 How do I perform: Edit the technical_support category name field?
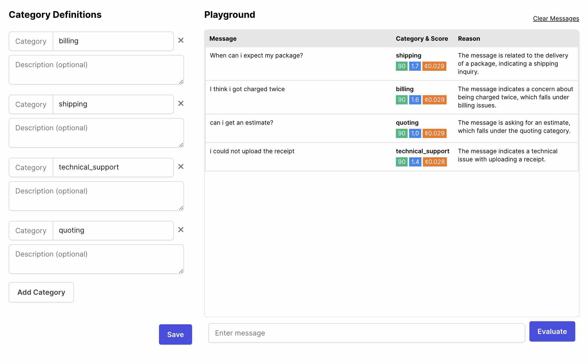tap(113, 167)
